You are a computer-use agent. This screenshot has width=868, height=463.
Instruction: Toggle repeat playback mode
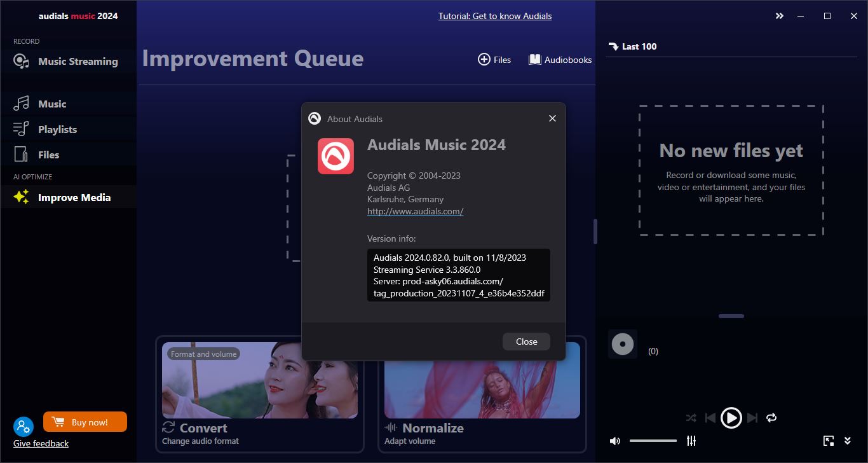point(771,418)
